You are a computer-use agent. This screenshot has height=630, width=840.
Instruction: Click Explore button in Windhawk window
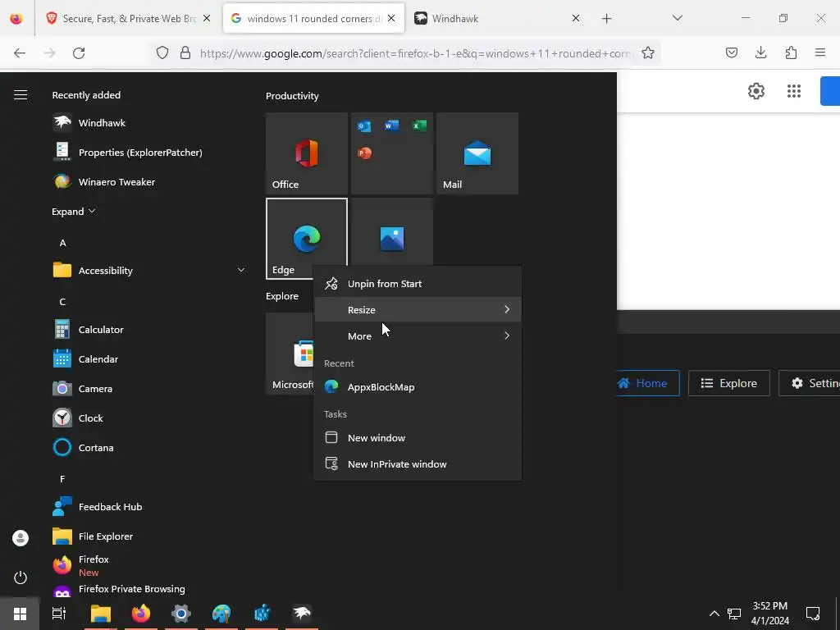pos(729,383)
